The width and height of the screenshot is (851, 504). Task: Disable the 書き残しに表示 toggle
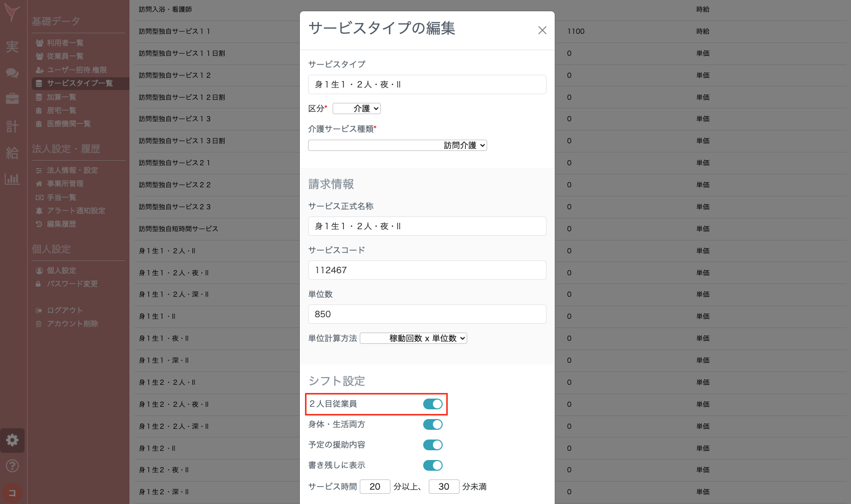pyautogui.click(x=433, y=465)
